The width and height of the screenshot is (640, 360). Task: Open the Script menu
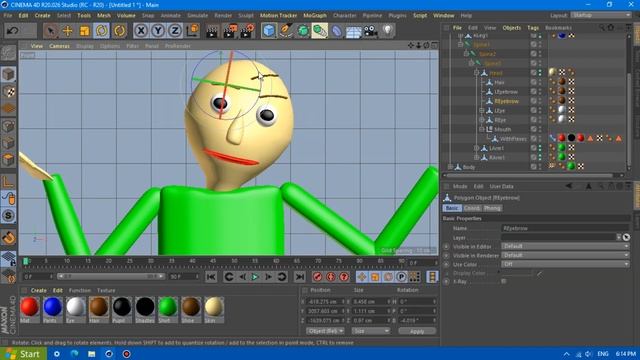[x=420, y=16]
